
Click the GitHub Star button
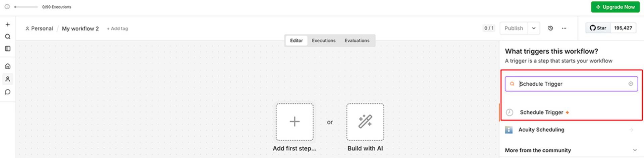(x=598, y=28)
